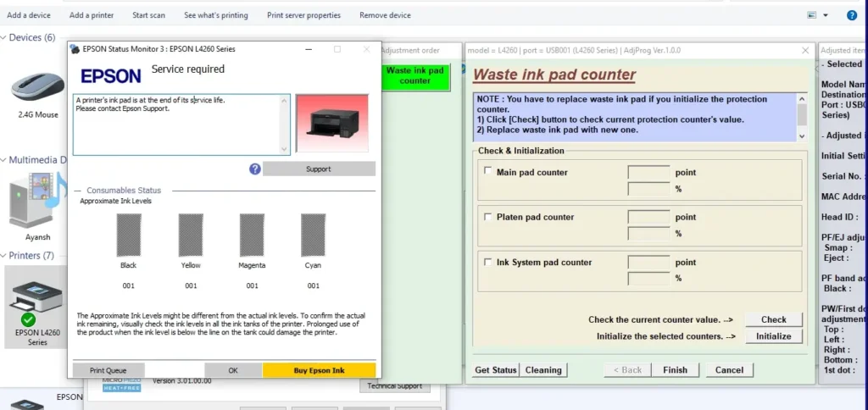Click scroll-down arrow in status message box

click(284, 149)
